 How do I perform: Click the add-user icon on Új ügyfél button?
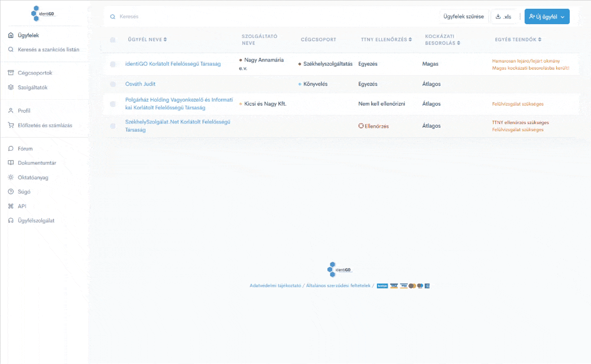coord(532,17)
